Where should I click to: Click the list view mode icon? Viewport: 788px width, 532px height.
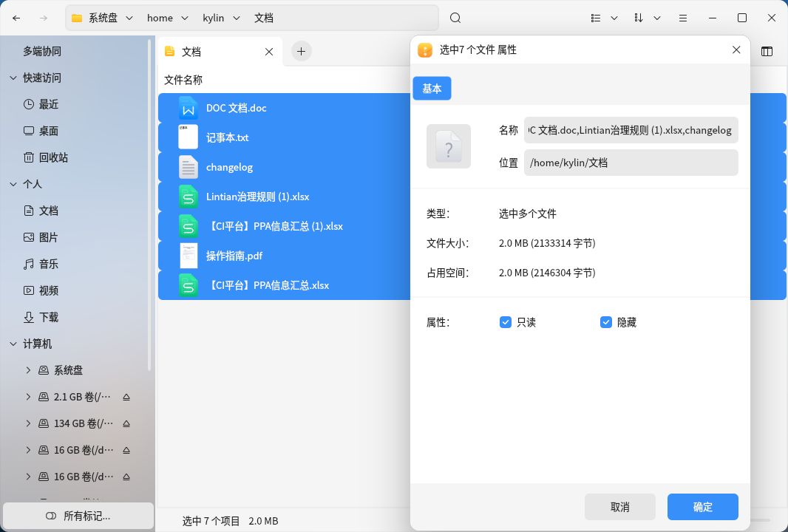596,18
